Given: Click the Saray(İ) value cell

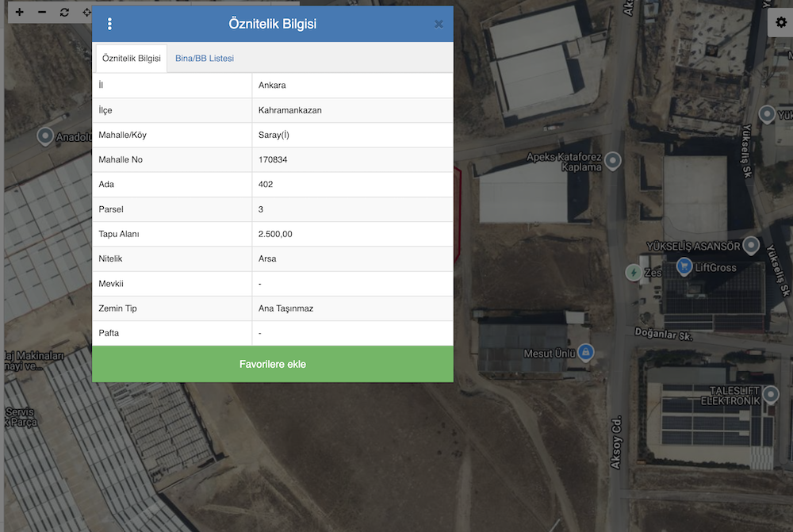Looking at the screenshot, I should pyautogui.click(x=353, y=135).
